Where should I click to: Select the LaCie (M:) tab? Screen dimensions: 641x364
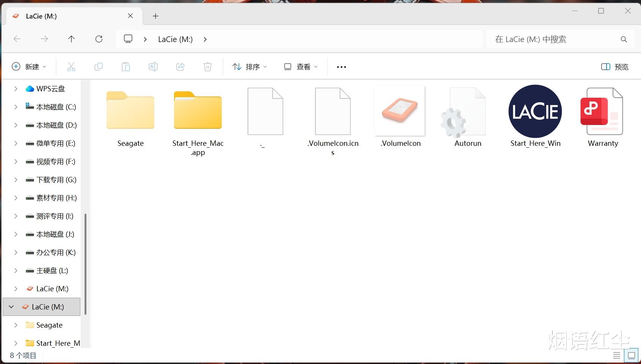[74, 16]
